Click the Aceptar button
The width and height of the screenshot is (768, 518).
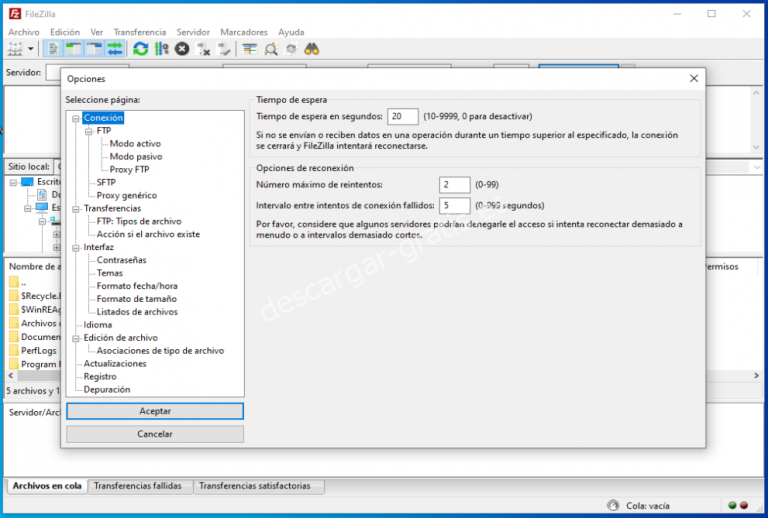pyautogui.click(x=155, y=411)
